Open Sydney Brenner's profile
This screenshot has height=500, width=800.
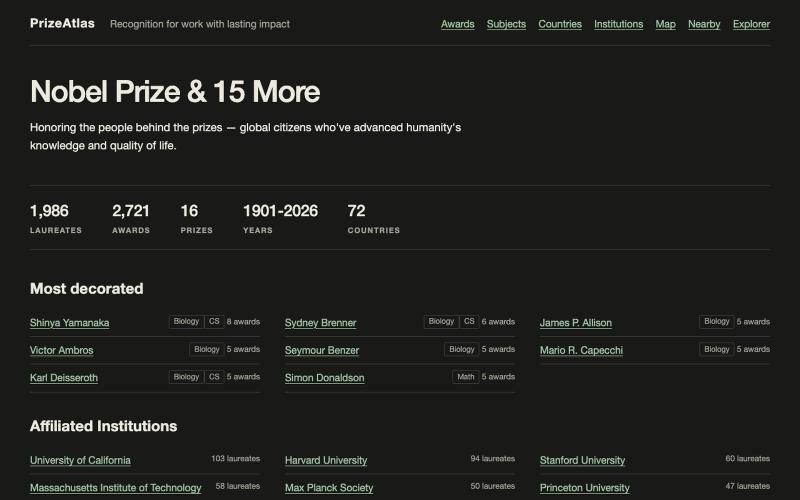[320, 322]
